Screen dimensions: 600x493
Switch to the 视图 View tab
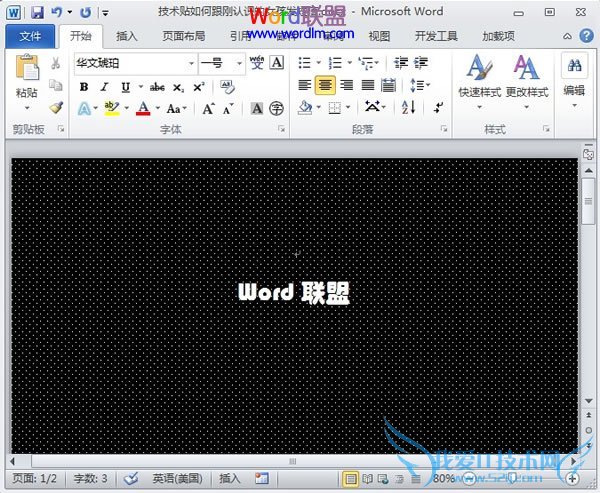pyautogui.click(x=379, y=36)
